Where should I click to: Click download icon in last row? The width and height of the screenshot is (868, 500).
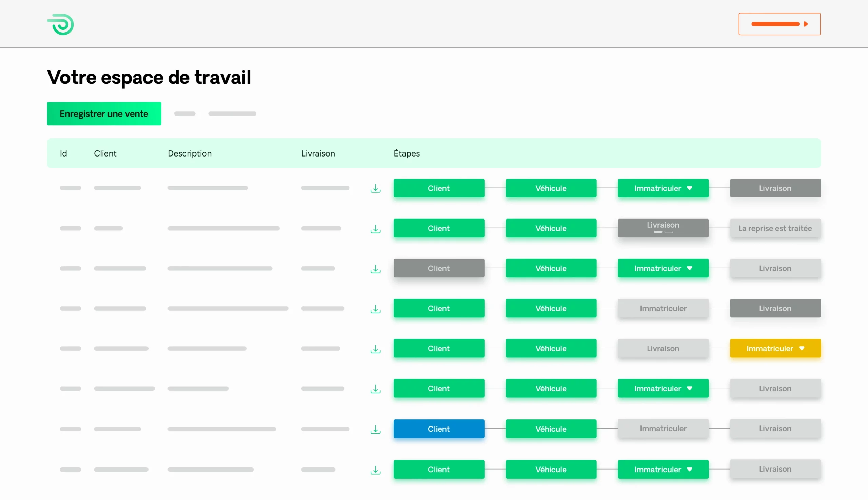(x=375, y=470)
